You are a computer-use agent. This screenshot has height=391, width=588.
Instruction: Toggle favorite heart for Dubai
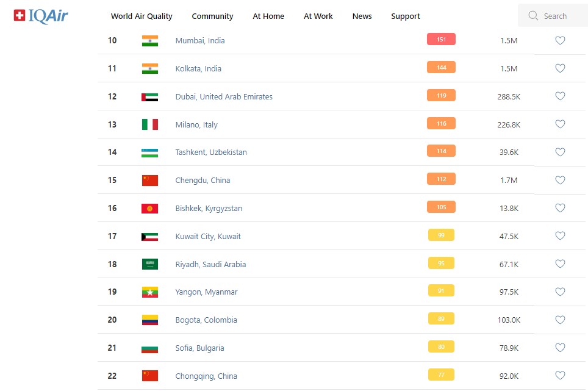pos(560,96)
